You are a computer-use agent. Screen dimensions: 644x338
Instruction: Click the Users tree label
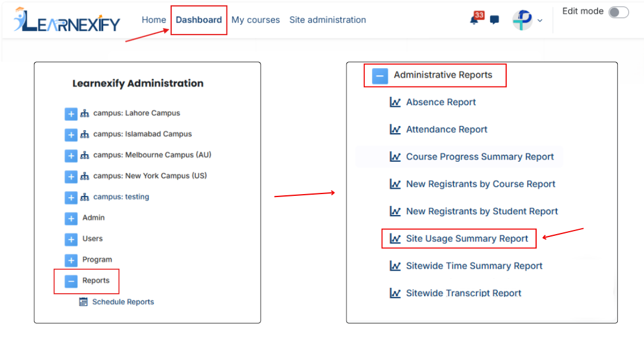tap(92, 238)
